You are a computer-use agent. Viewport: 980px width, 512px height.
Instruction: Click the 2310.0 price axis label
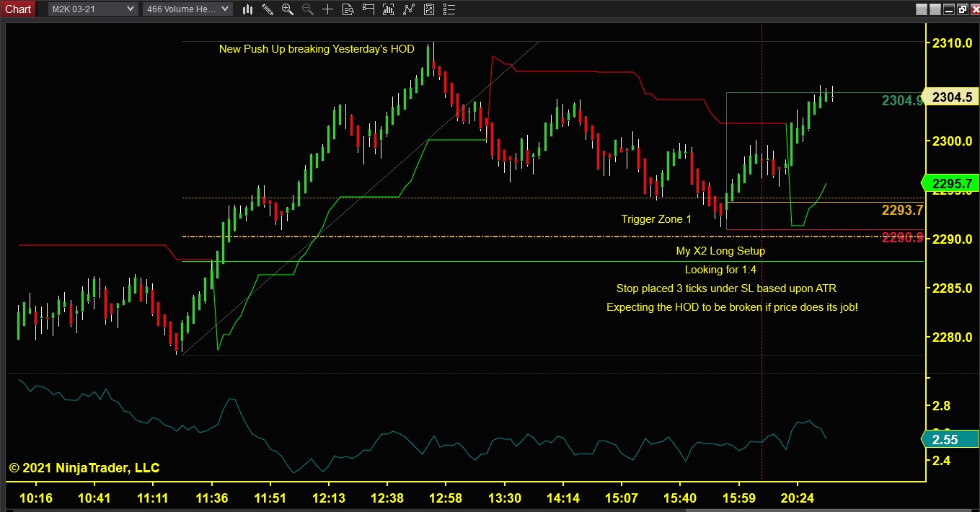click(x=952, y=43)
